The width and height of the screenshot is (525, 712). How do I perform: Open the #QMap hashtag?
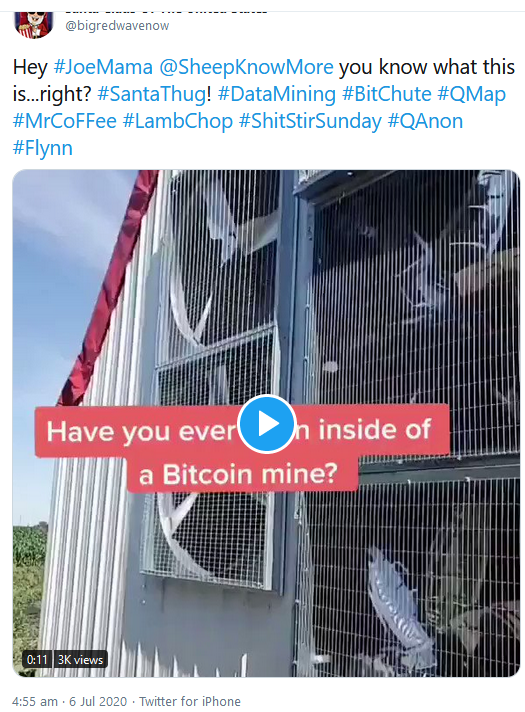(471, 94)
